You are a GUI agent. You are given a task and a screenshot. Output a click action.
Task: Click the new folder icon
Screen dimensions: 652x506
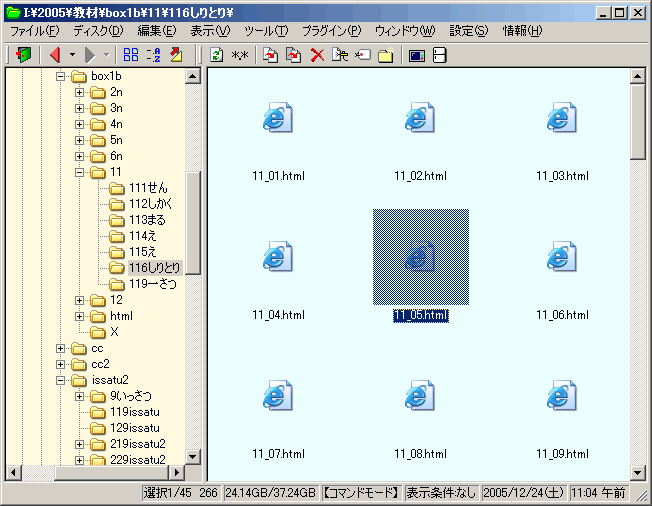[x=385, y=55]
